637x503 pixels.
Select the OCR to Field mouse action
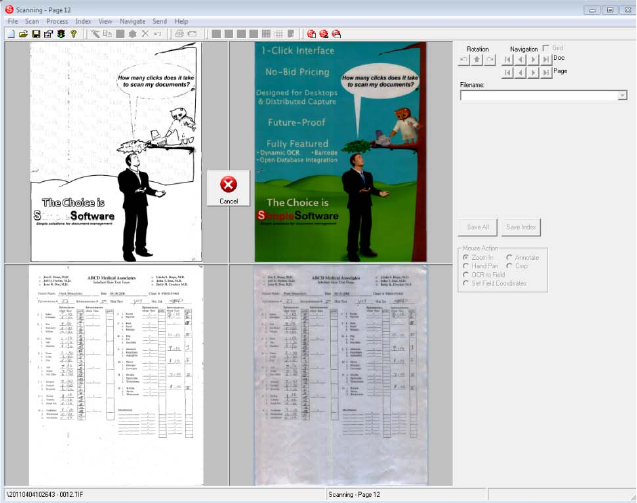[466, 275]
